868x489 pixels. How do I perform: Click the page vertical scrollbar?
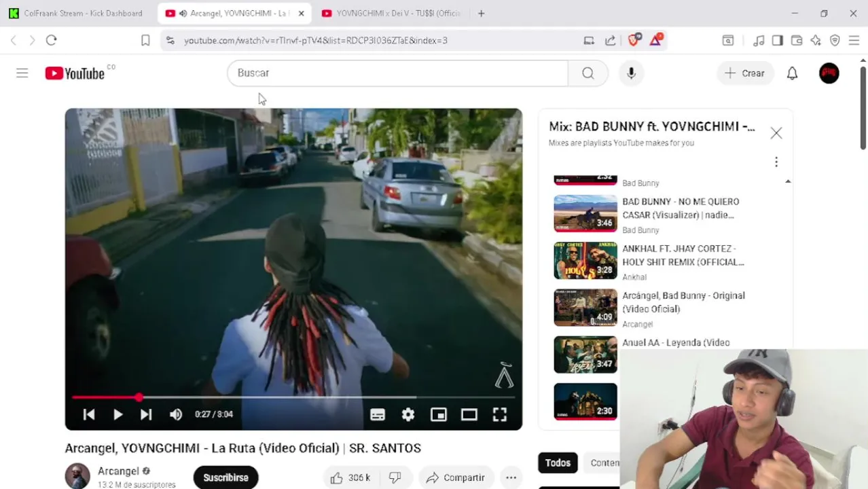click(863, 109)
